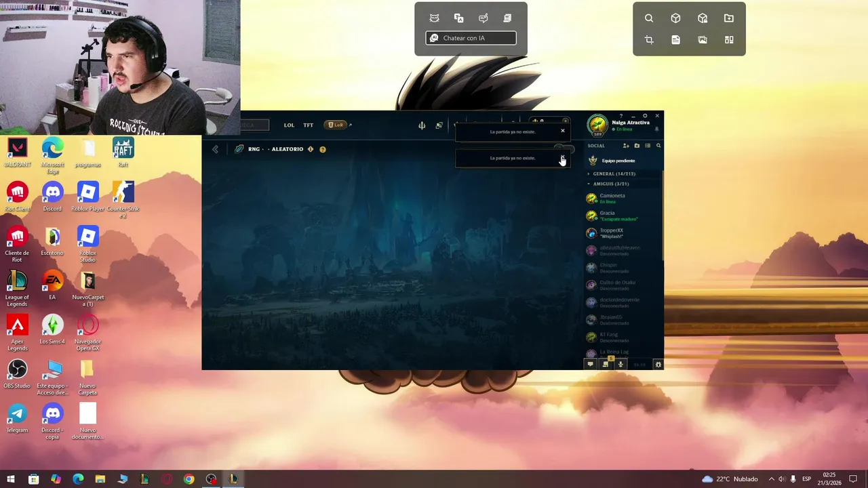Open the missions icon with badge
The image size is (868, 488).
tap(606, 364)
